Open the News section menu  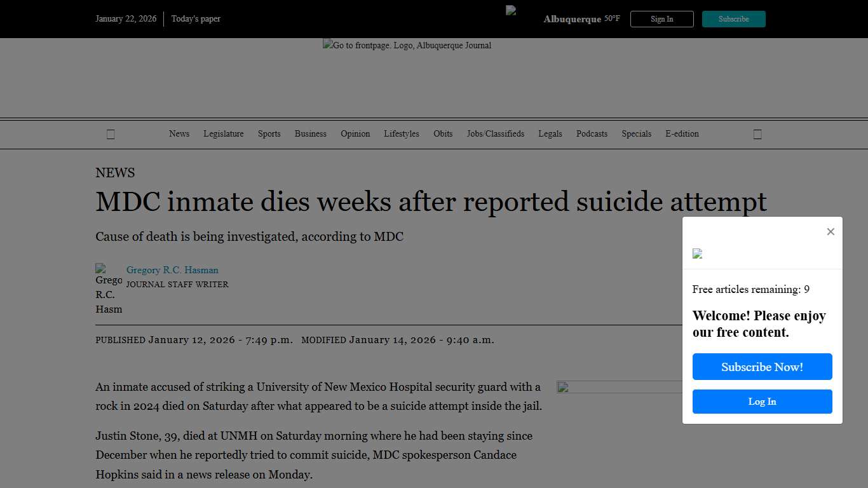click(179, 134)
